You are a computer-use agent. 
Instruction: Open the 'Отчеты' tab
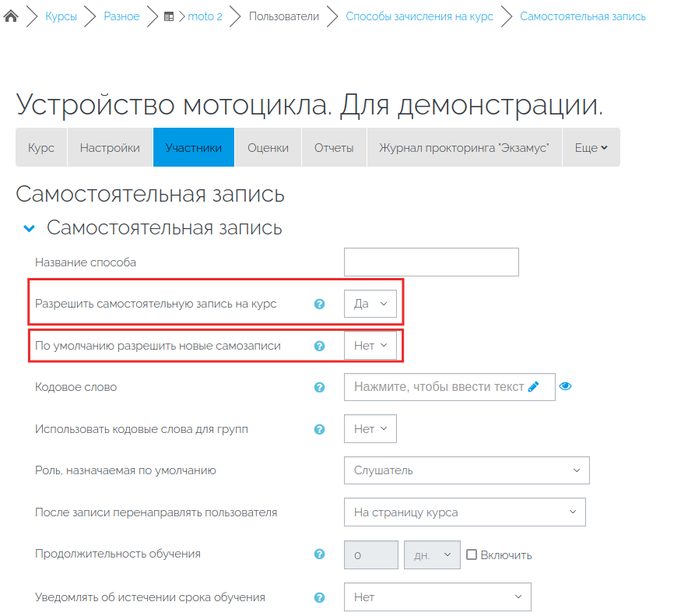point(334,148)
